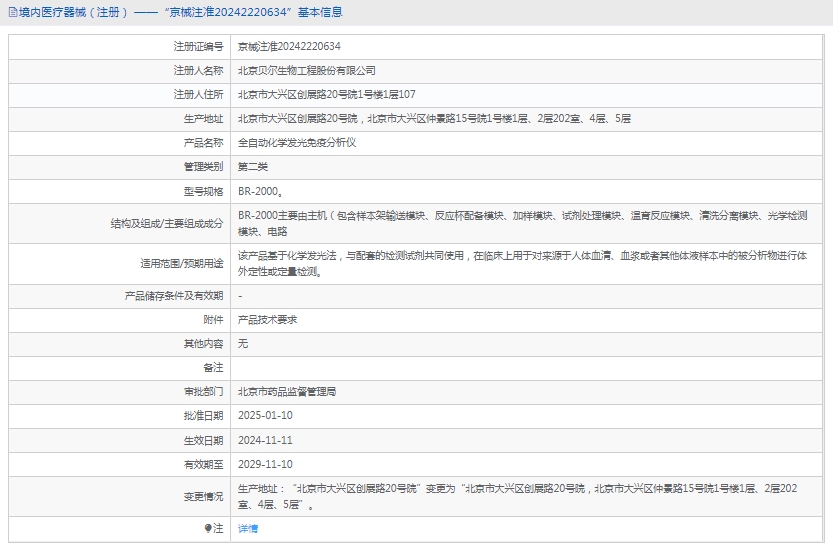Click the 变更情况 change details text

coord(517,496)
